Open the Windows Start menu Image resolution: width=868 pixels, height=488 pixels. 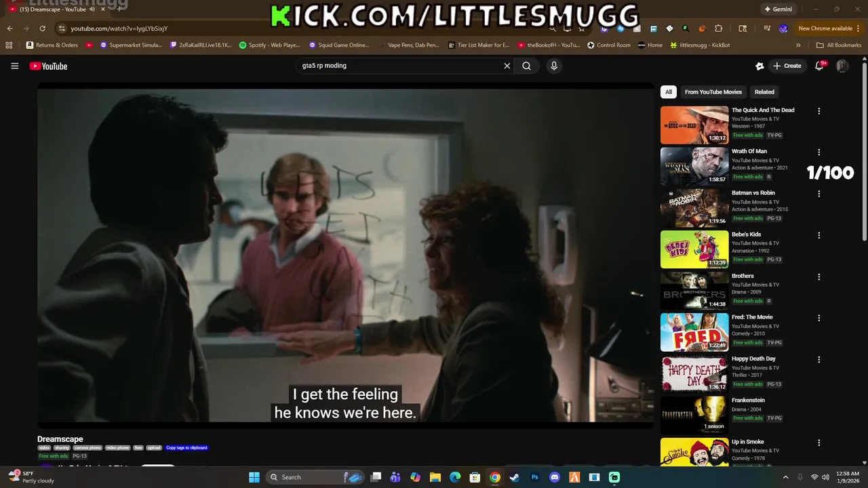[254, 477]
